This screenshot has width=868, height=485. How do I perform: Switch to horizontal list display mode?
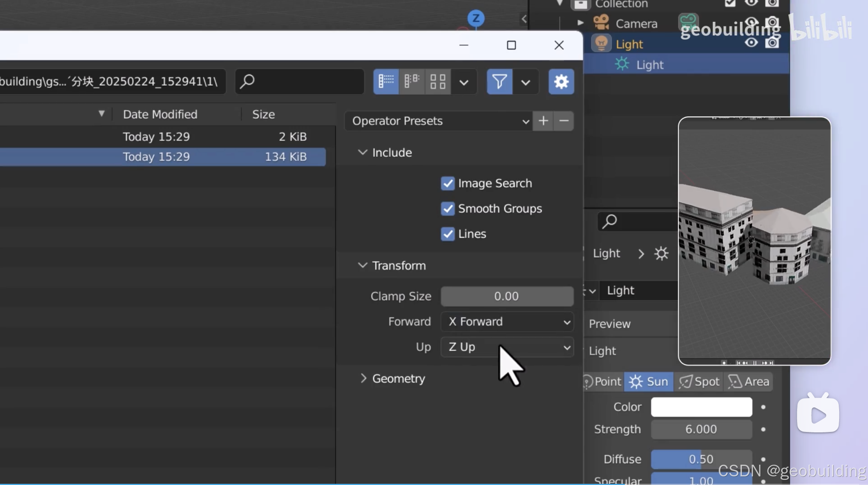(412, 81)
